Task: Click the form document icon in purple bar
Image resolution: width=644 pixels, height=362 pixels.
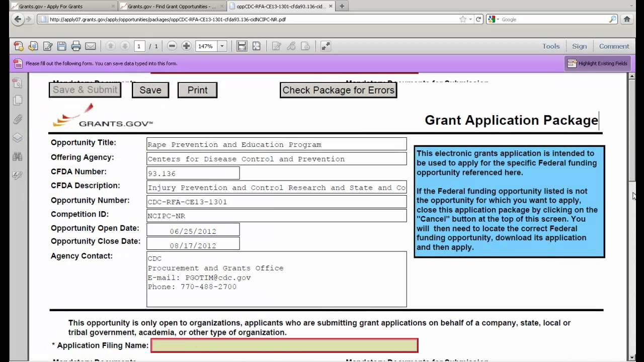Action: click(18, 63)
